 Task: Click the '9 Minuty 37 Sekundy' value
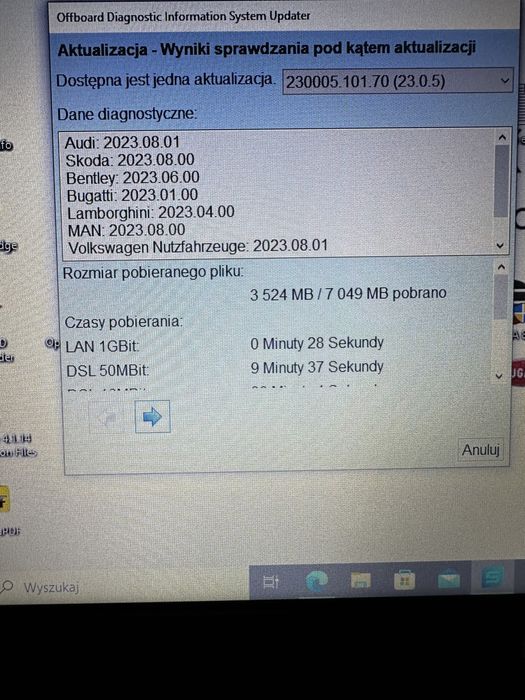point(317,367)
